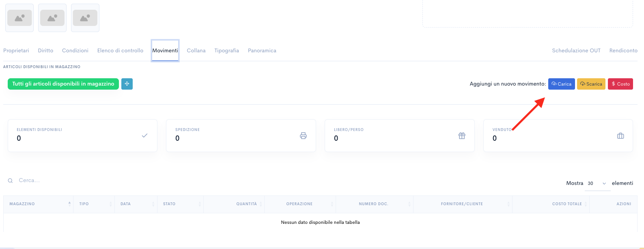This screenshot has width=644, height=249.
Task: Click the third image placeholder thumbnail
Action: 85,18
